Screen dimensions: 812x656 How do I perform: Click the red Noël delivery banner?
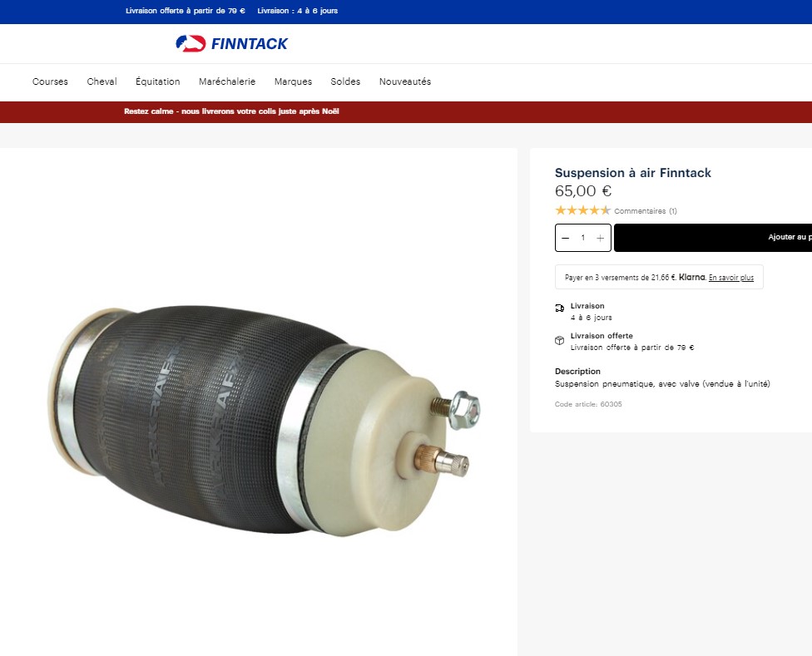pyautogui.click(x=406, y=111)
